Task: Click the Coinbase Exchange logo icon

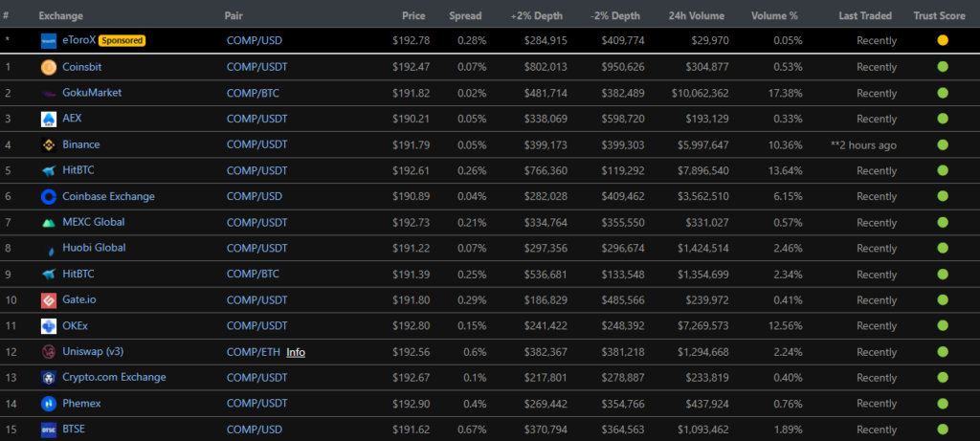Action: tap(49, 197)
